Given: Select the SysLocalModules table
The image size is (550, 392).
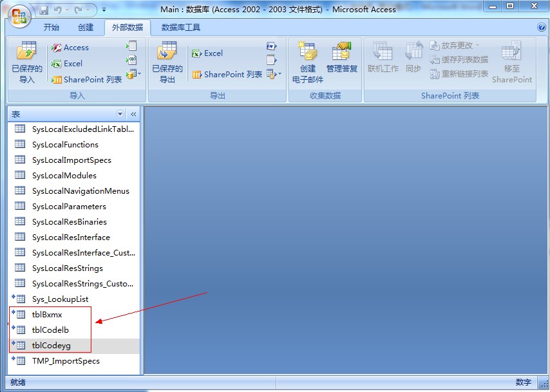Looking at the screenshot, I should tap(74, 175).
